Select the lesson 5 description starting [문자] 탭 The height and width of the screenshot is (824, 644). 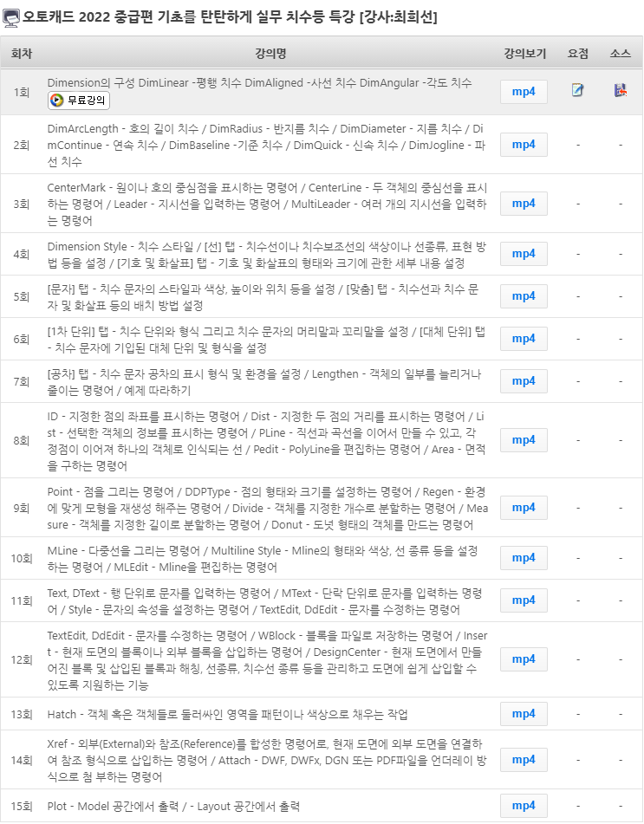tap(263, 297)
